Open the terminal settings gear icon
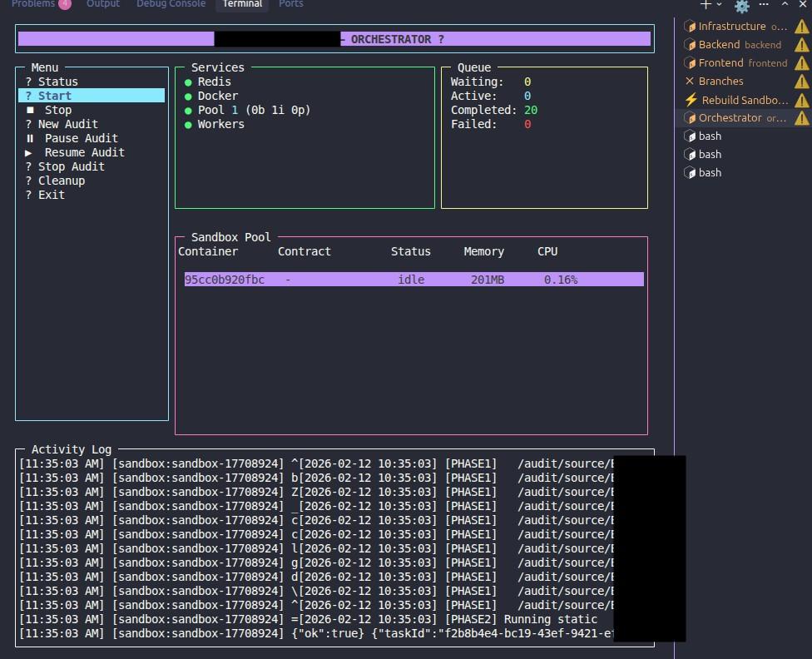The height and width of the screenshot is (659, 812). 741,6
